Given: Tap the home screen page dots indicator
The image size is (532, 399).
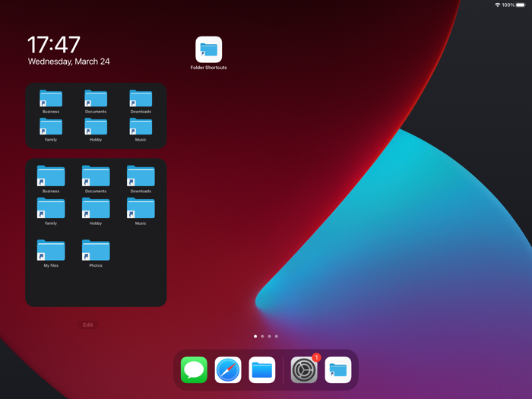Looking at the screenshot, I should coord(266,336).
